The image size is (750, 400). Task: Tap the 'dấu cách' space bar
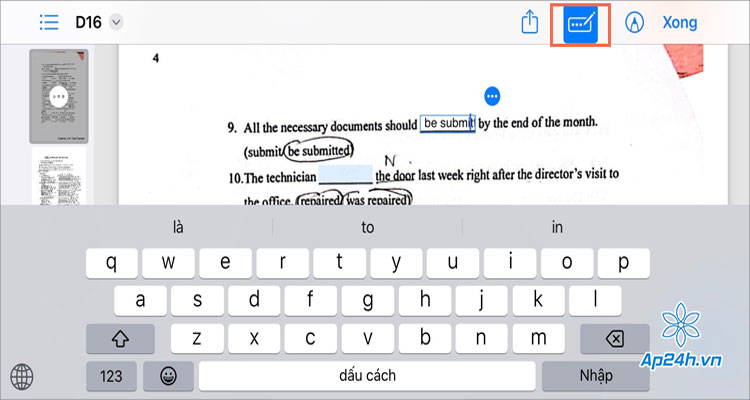click(367, 376)
